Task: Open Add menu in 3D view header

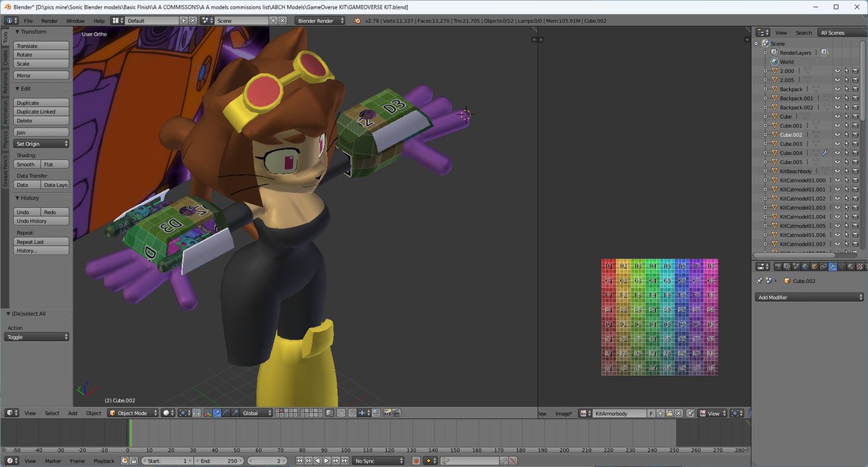Action: click(72, 413)
